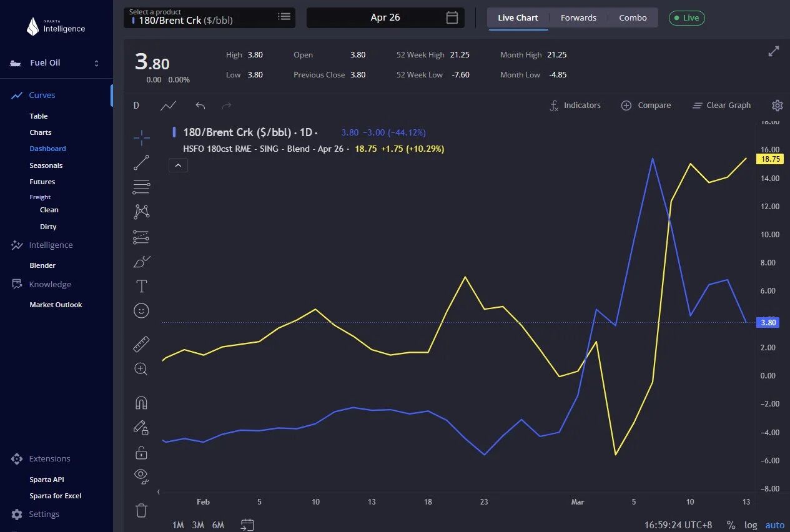
Task: Open the chart settings gear
Action: click(777, 106)
